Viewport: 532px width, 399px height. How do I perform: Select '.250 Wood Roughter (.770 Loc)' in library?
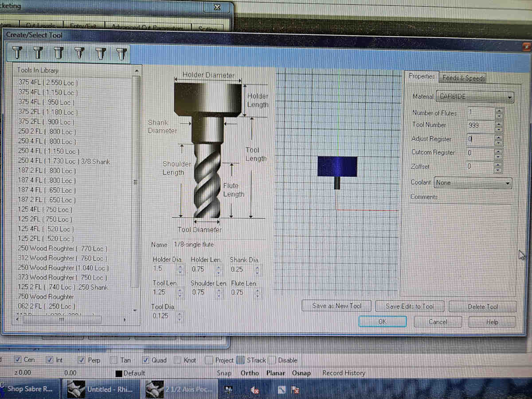63,248
